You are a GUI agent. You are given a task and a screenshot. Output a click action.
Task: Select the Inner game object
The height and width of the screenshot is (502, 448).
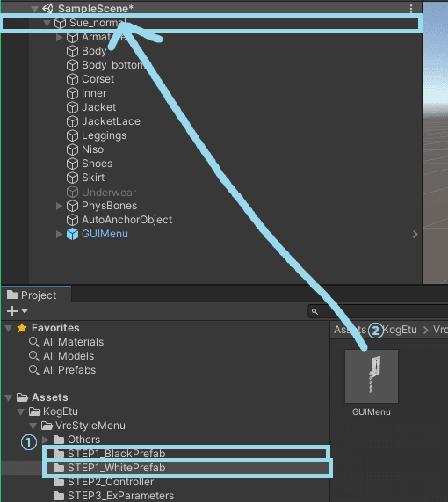94,93
